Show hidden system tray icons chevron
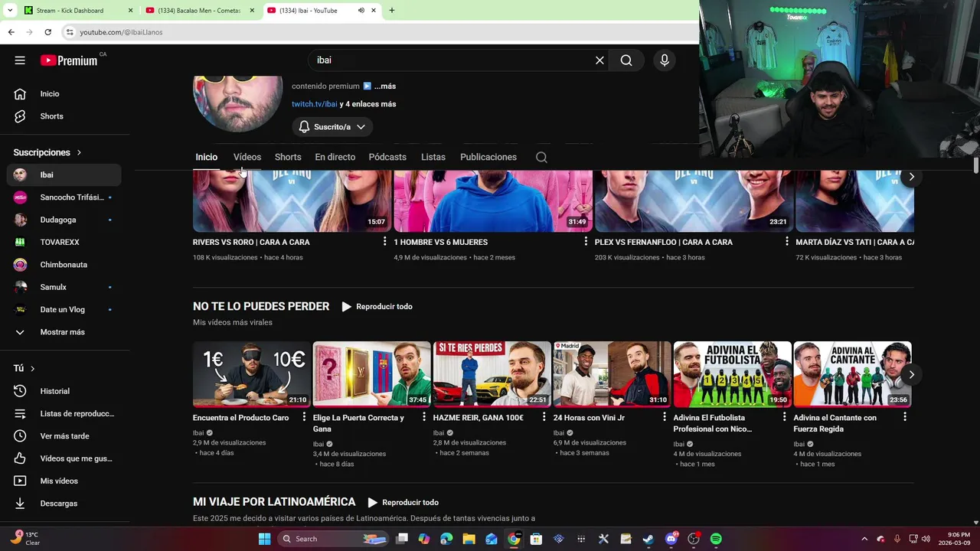This screenshot has height=551, width=980. pyautogui.click(x=864, y=539)
